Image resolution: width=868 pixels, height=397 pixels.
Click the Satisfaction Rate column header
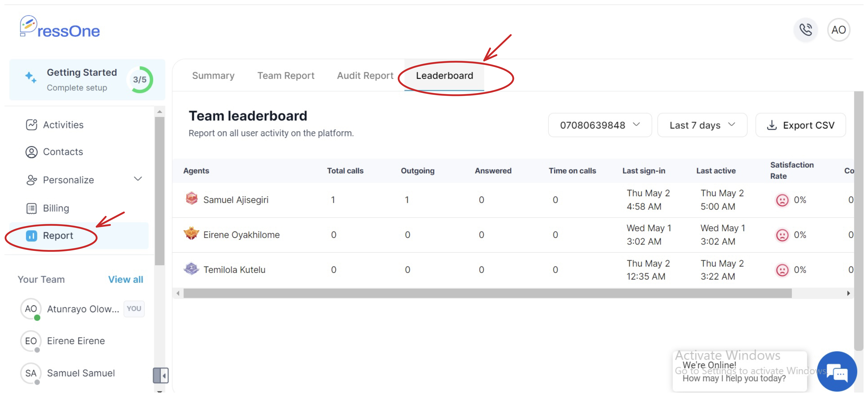click(x=792, y=171)
